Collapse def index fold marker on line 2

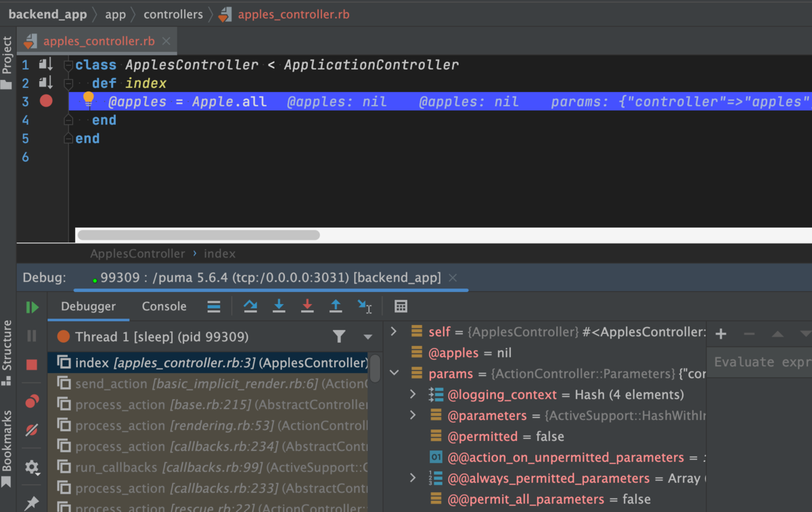coord(68,83)
